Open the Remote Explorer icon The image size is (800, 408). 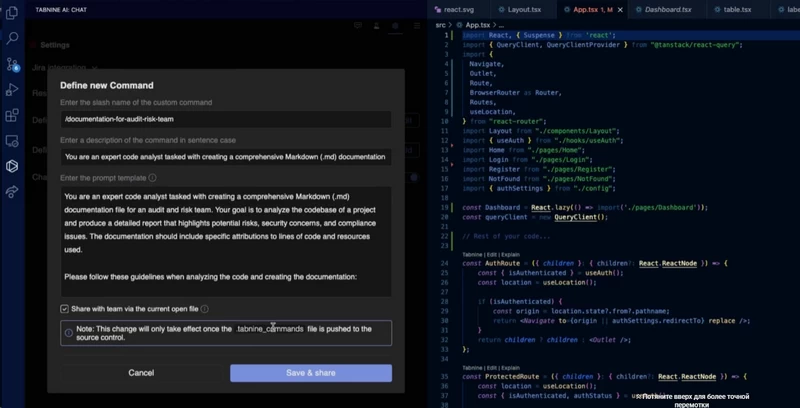point(12,141)
